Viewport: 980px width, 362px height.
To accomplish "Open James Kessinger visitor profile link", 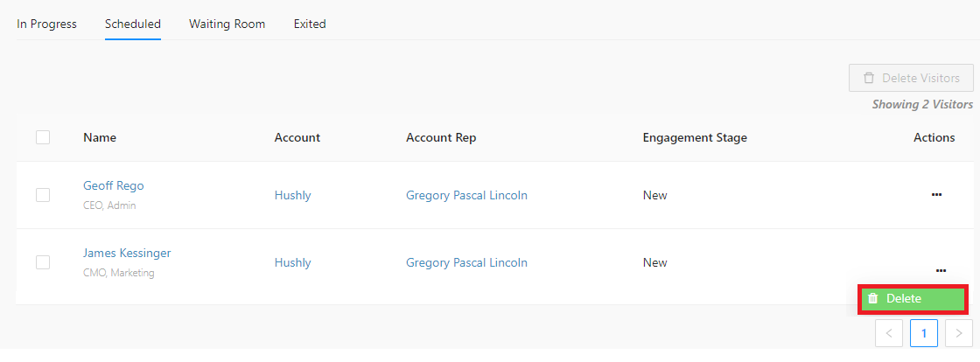I will coord(127,254).
